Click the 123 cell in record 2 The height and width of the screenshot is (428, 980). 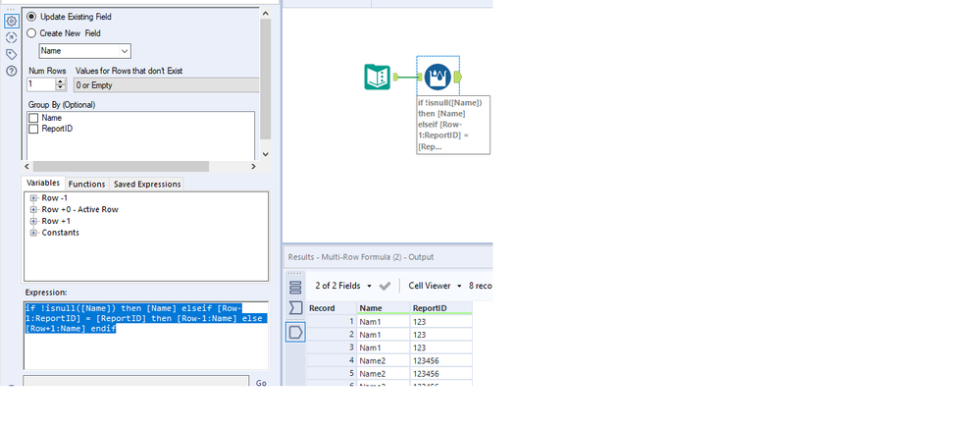pos(441,334)
